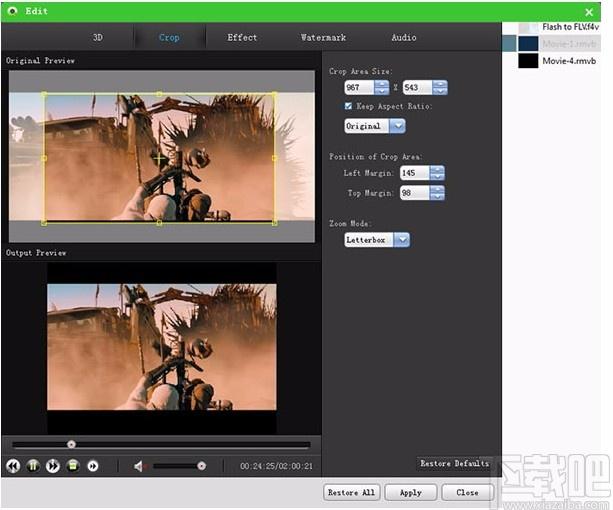Close the Edit window with X
This screenshot has width=613, height=510.
pyautogui.click(x=589, y=12)
